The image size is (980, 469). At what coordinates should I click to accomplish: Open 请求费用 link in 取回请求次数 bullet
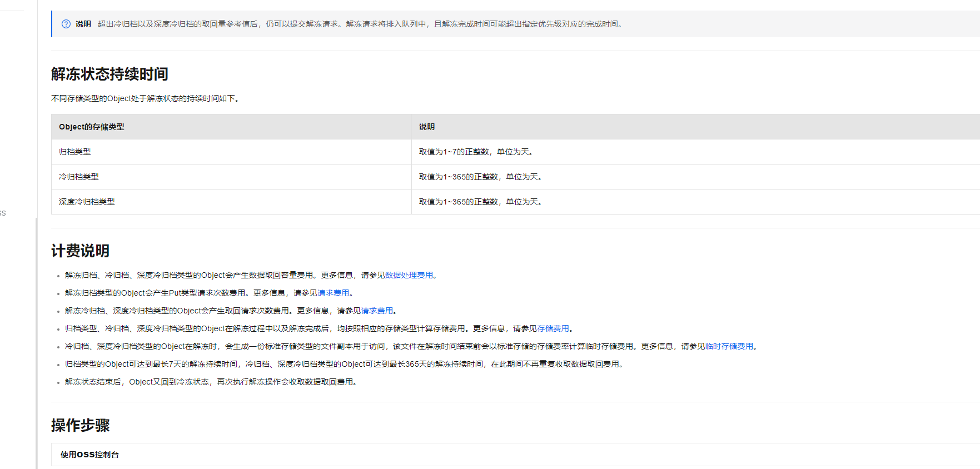click(377, 311)
